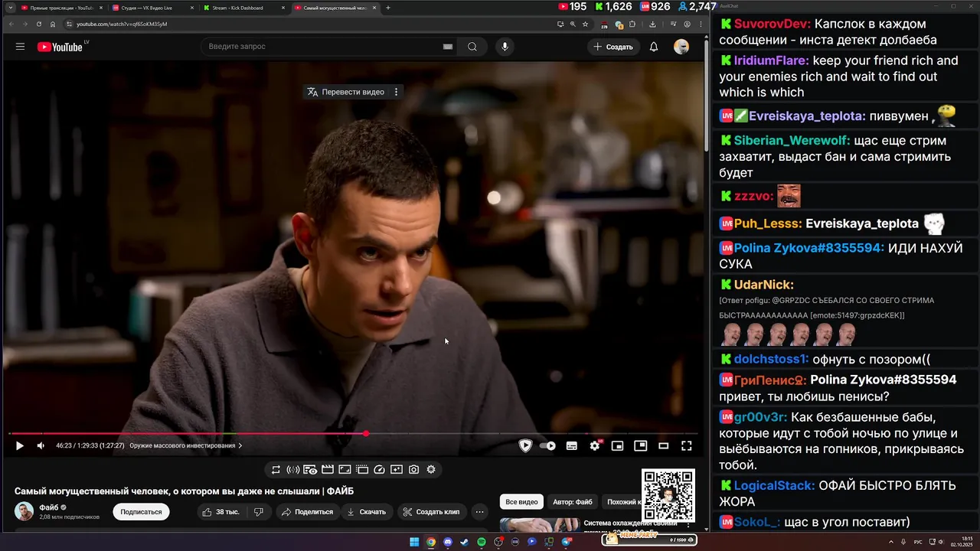
Task: Open the Файб channel avatar
Action: click(24, 511)
